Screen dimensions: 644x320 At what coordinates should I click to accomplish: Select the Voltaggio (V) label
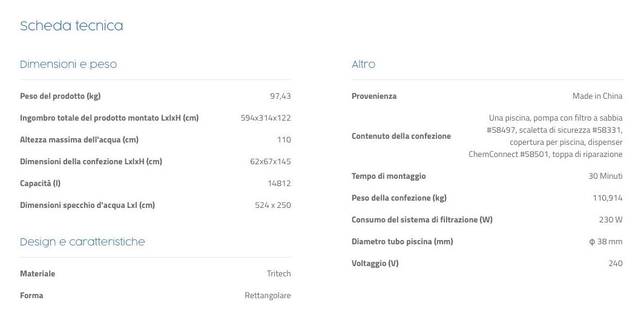click(x=375, y=264)
